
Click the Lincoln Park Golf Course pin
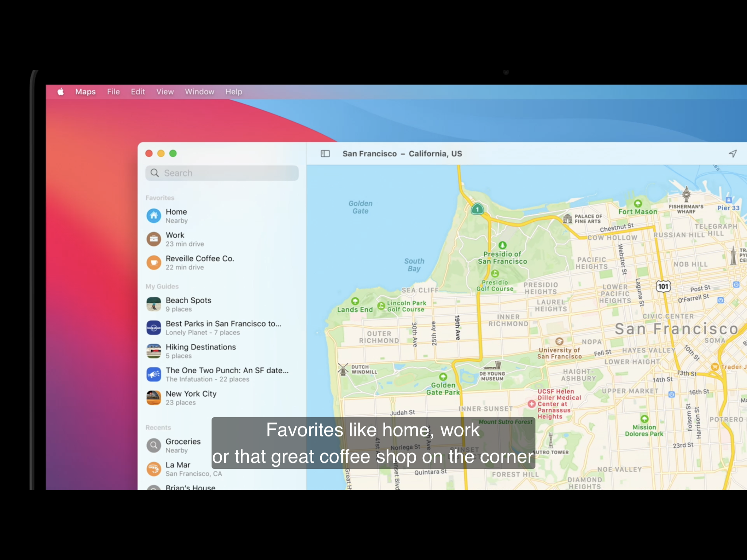(x=381, y=306)
